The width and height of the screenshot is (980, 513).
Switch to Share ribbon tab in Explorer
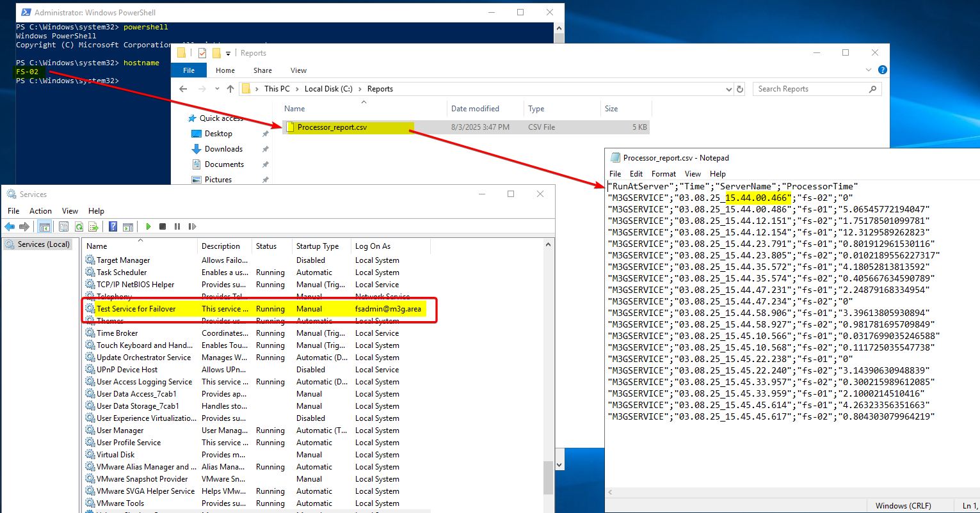coord(262,70)
